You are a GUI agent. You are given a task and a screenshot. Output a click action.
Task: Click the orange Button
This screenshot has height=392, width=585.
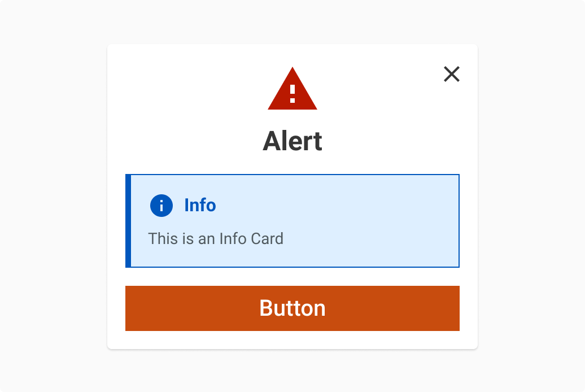click(x=292, y=308)
